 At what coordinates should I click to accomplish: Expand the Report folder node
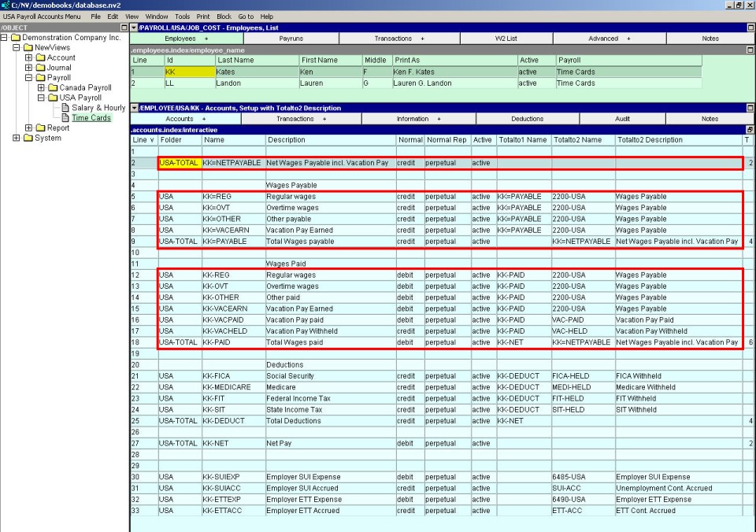click(28, 128)
